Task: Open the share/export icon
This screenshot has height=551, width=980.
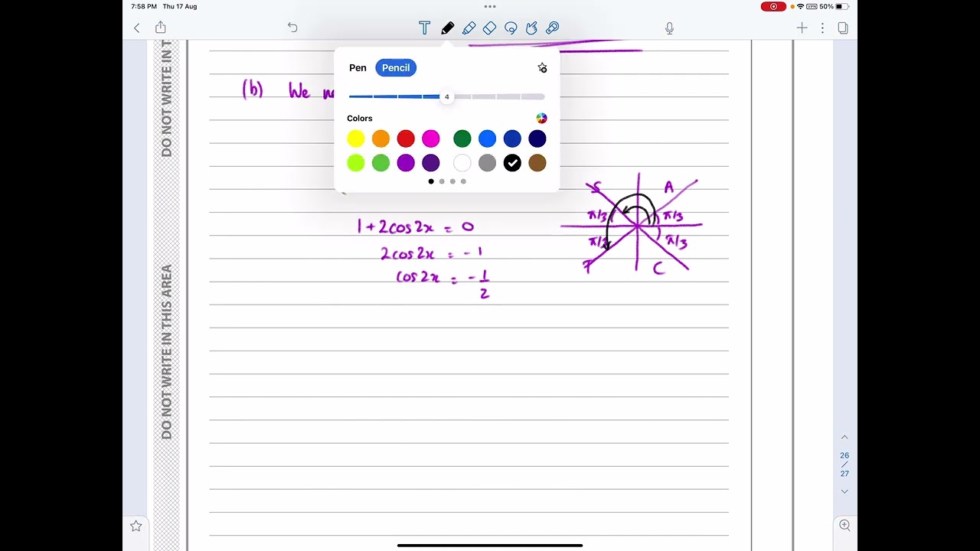Action: (x=161, y=28)
